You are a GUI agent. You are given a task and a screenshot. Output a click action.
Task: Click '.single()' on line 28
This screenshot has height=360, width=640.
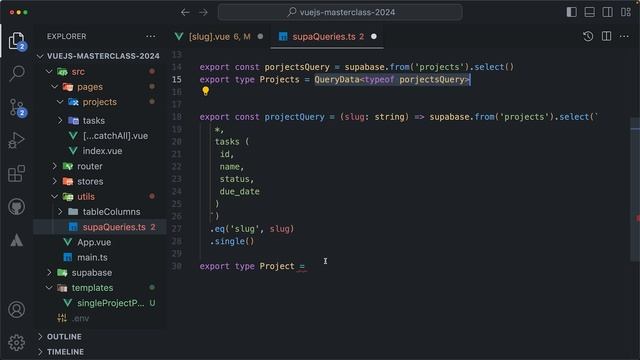pyautogui.click(x=232, y=241)
